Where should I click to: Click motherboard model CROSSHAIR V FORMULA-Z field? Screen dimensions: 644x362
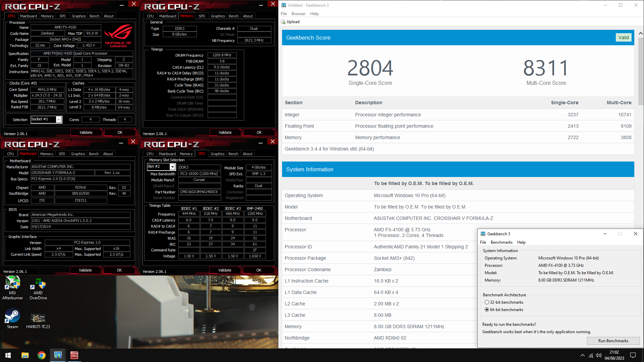(x=62, y=173)
